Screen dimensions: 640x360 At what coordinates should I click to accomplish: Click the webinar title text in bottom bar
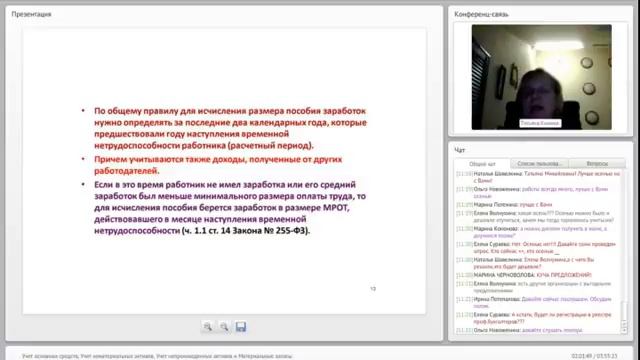(157, 356)
